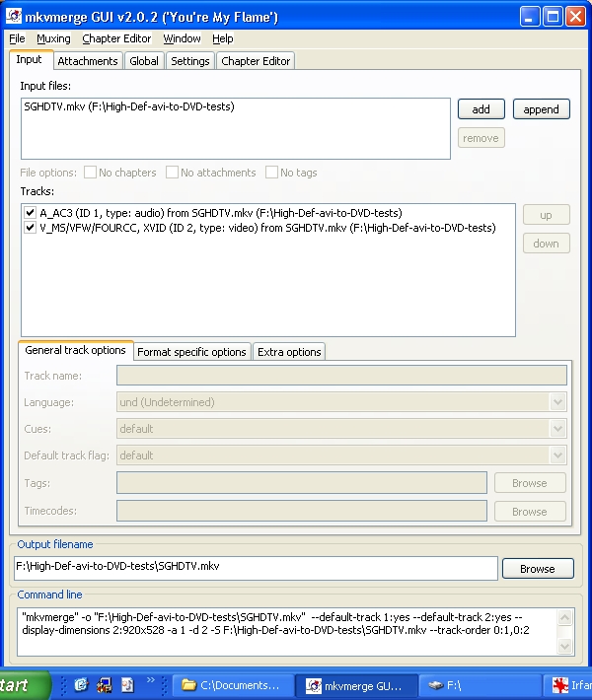Click the up button for tracks
592x700 pixels.
(546, 215)
